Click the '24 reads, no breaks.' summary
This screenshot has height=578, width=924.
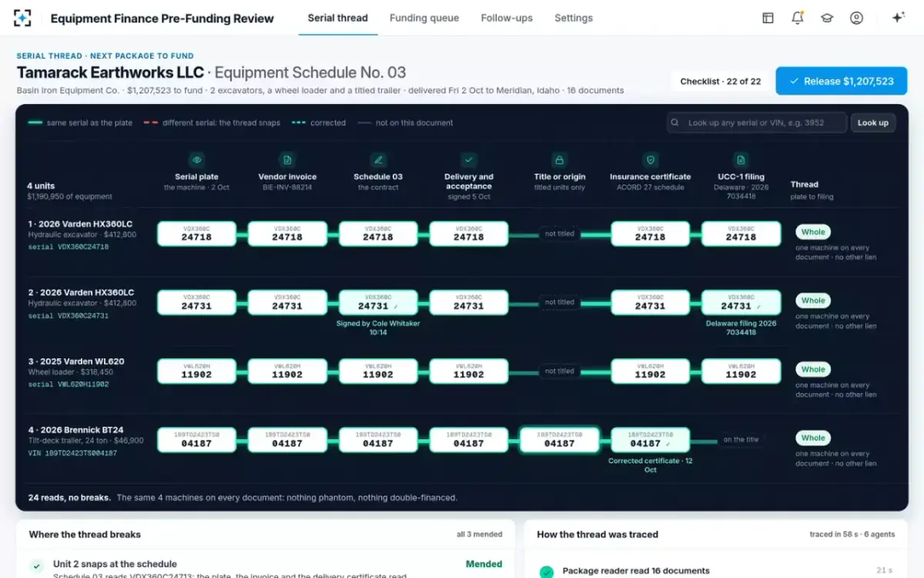69,498
